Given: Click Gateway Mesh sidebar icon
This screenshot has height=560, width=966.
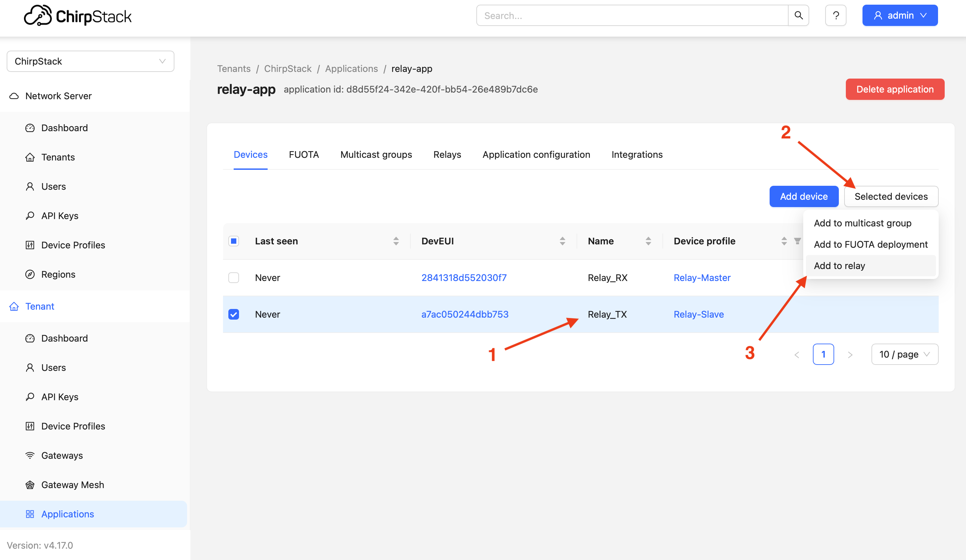Looking at the screenshot, I should click(30, 485).
